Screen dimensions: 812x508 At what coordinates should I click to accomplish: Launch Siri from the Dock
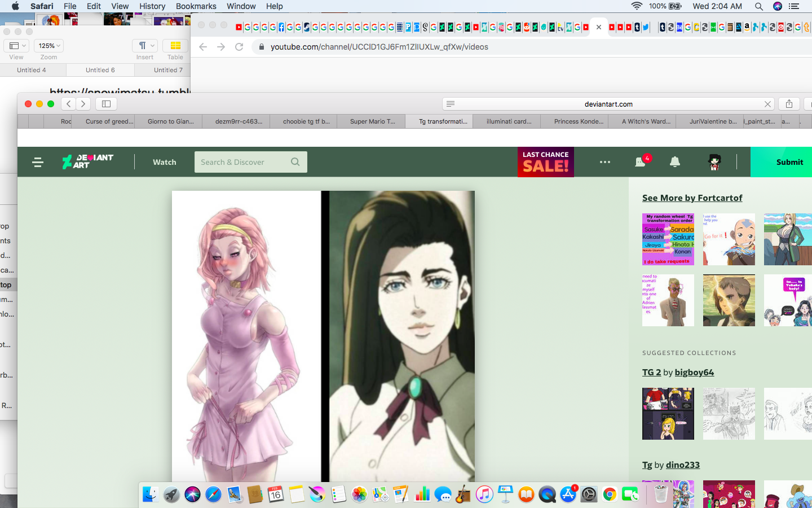[192, 494]
